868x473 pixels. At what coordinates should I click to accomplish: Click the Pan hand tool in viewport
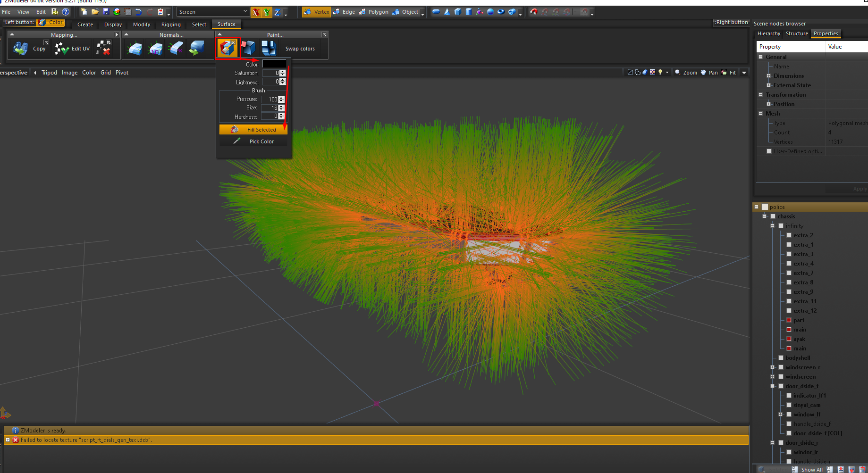[708, 73]
